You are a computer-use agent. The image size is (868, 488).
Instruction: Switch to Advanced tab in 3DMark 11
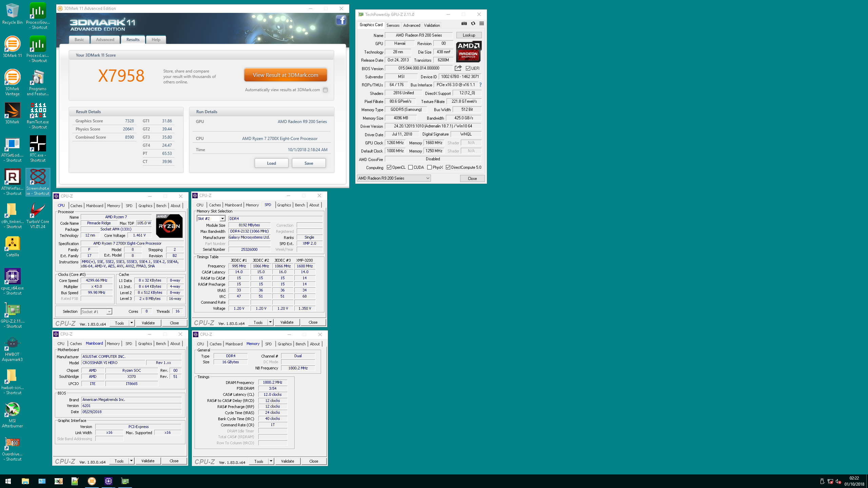(105, 40)
